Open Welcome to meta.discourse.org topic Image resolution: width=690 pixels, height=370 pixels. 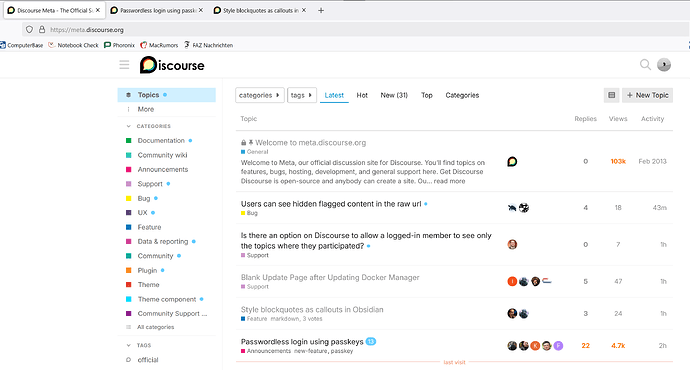[x=311, y=143]
